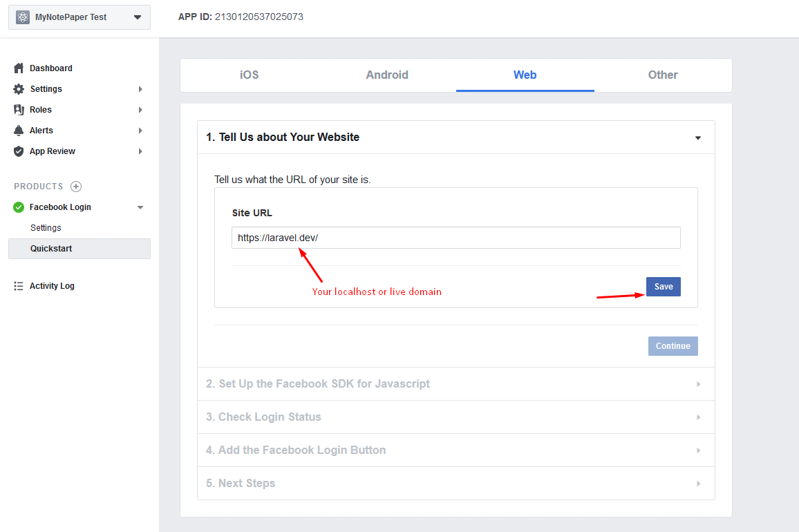The image size is (799, 532).
Task: Open Settings under Facebook Login
Action: (46, 228)
